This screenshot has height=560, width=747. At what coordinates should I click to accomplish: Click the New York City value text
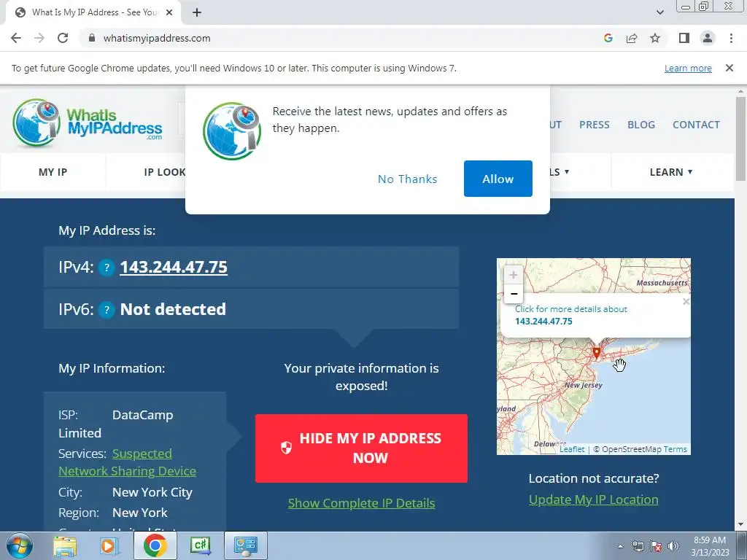(x=152, y=492)
